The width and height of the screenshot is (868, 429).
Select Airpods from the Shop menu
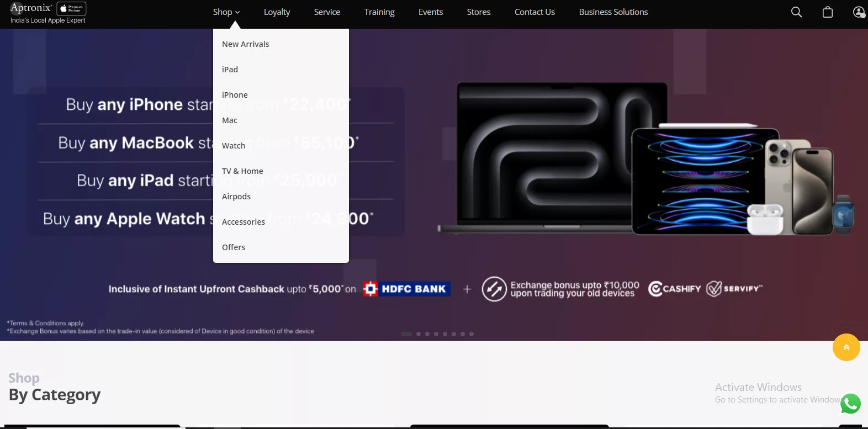coord(236,197)
